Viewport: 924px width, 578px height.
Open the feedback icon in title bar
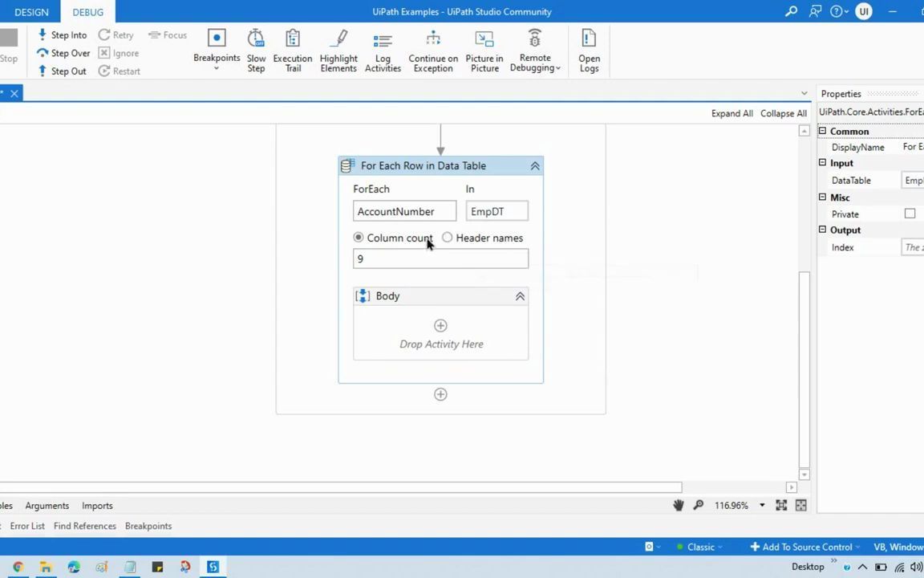(x=815, y=11)
